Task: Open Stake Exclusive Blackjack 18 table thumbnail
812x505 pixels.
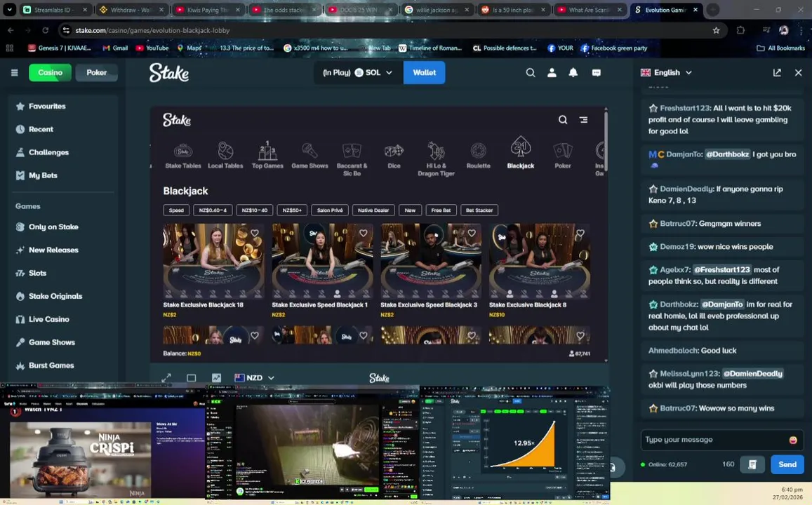Action: click(x=213, y=261)
